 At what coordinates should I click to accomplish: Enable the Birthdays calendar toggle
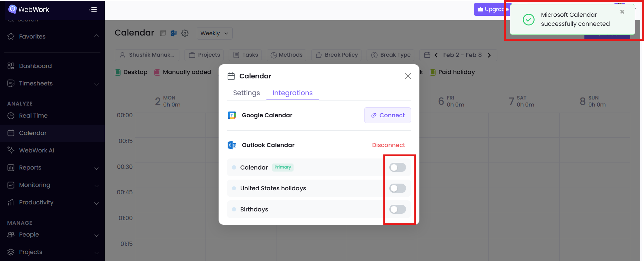pyautogui.click(x=397, y=209)
